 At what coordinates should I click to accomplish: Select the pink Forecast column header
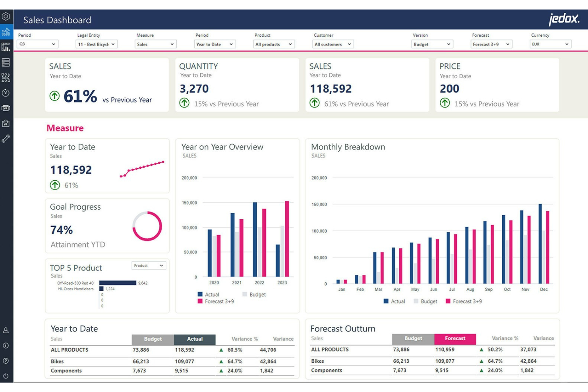[455, 338]
